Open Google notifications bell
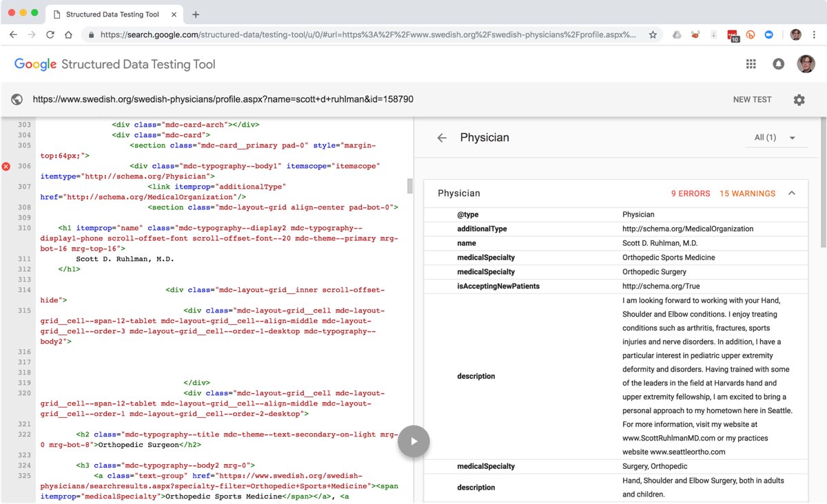This screenshot has width=827, height=504. click(779, 64)
